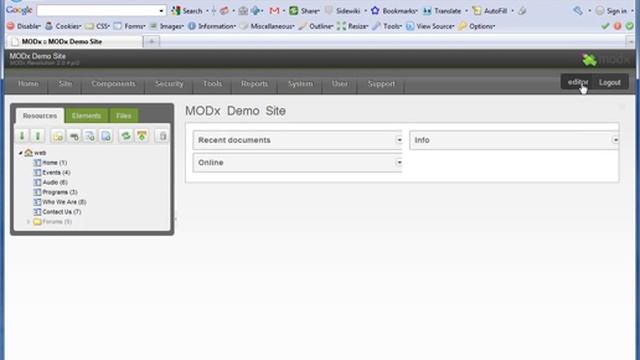Open the Images web developer menu
The height and width of the screenshot is (360, 640).
coord(167,26)
